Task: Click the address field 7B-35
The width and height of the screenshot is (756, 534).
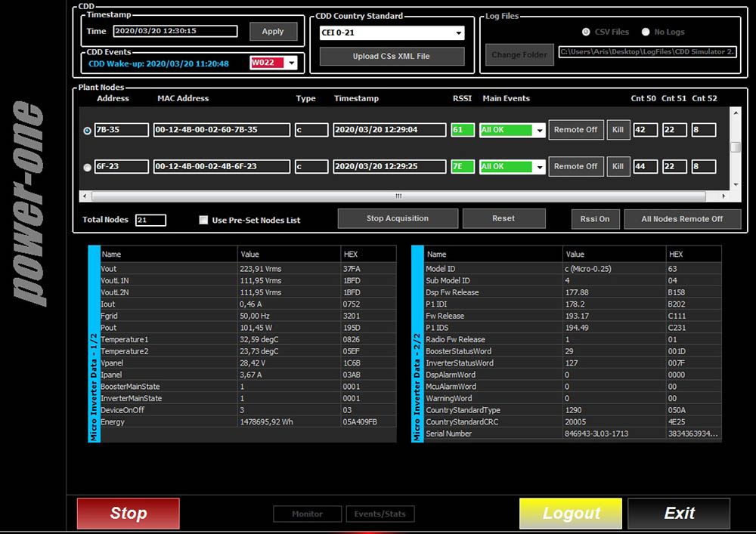Action: pyautogui.click(x=122, y=130)
